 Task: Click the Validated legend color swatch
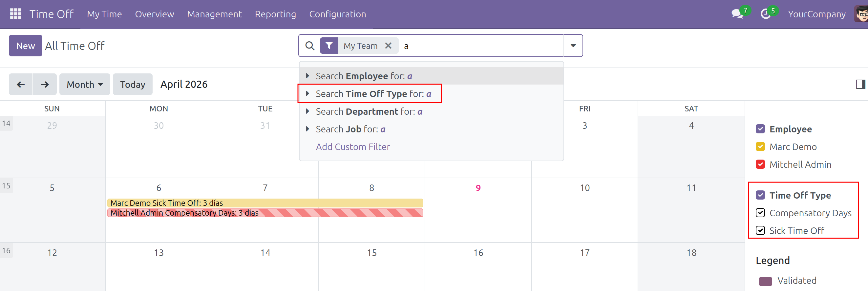765,281
